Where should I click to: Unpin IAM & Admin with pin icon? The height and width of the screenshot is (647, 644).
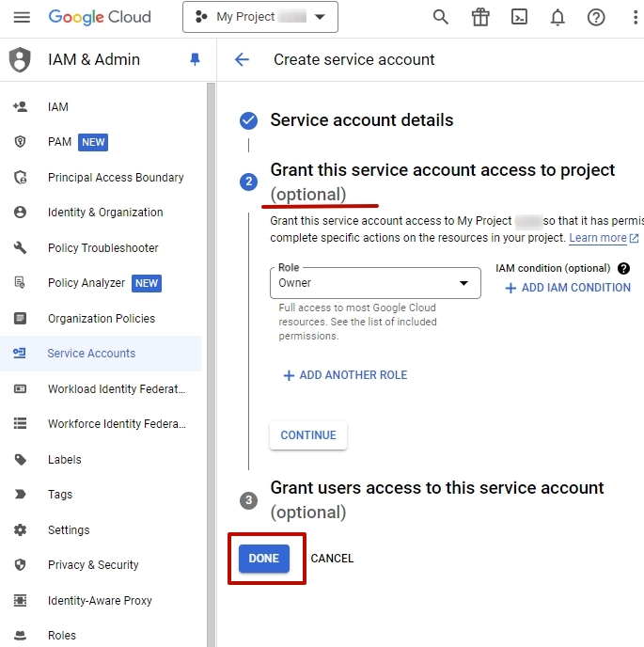[x=195, y=59]
